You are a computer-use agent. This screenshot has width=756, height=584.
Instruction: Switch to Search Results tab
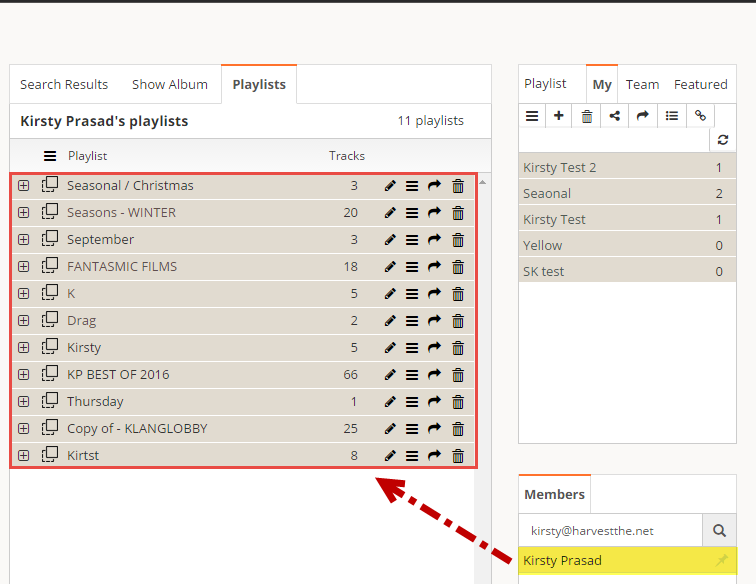click(64, 84)
